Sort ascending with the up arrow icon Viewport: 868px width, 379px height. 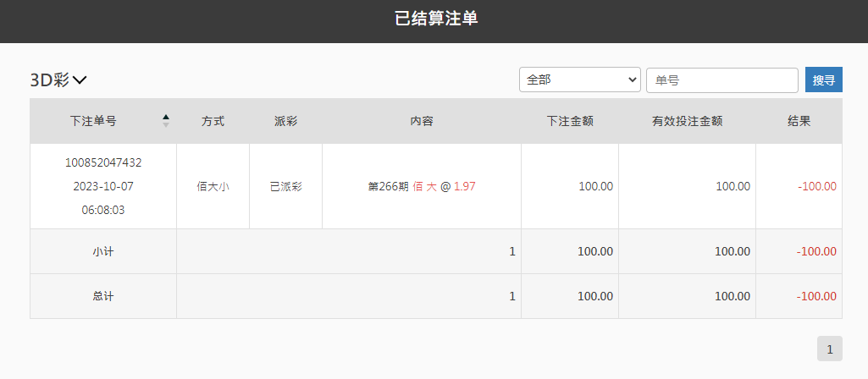pyautogui.click(x=165, y=118)
